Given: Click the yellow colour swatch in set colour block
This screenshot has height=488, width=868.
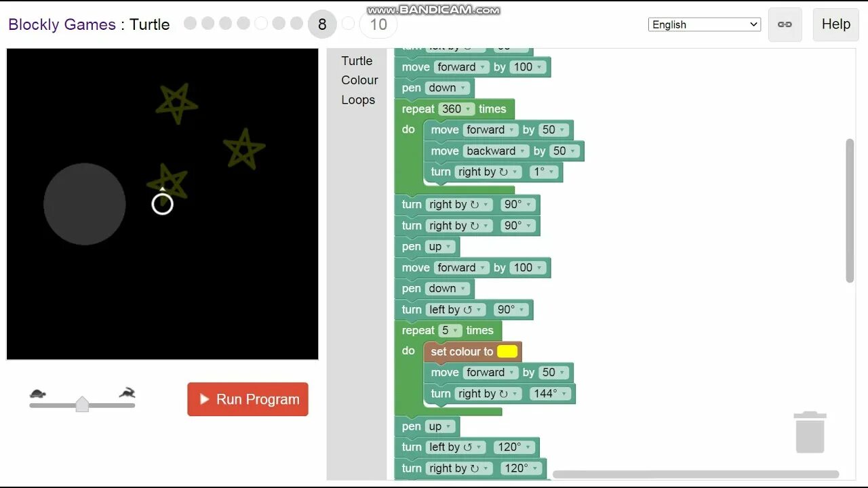Looking at the screenshot, I should (x=507, y=351).
